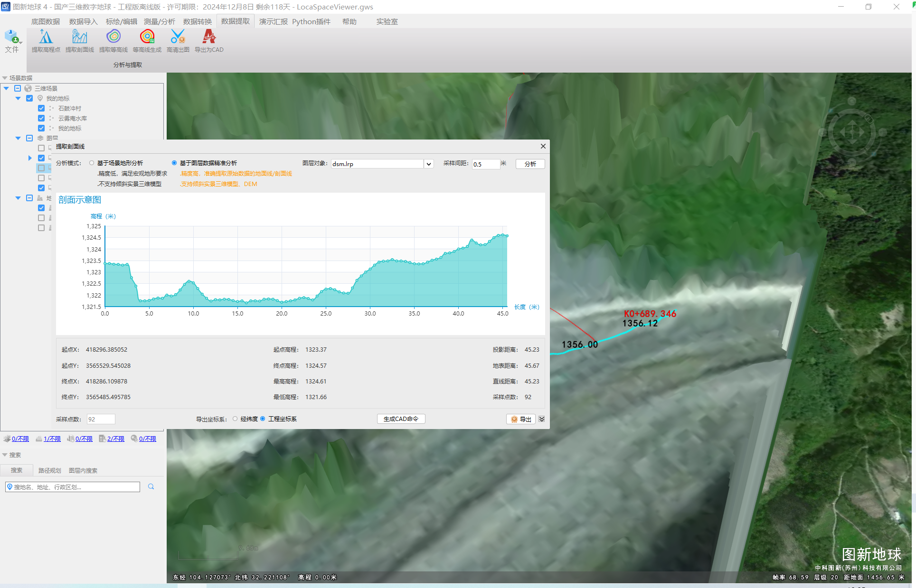Choose 经纬度 export coordinate option

(235, 419)
